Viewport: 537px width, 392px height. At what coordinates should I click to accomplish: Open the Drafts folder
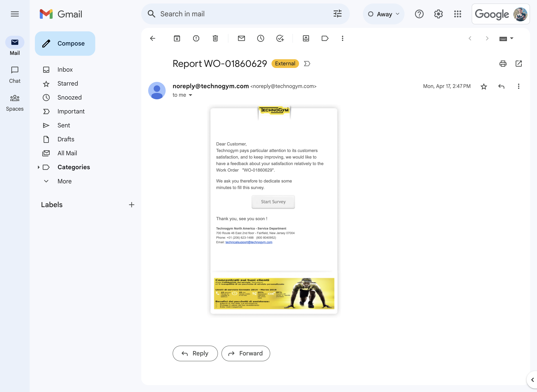pyautogui.click(x=66, y=139)
